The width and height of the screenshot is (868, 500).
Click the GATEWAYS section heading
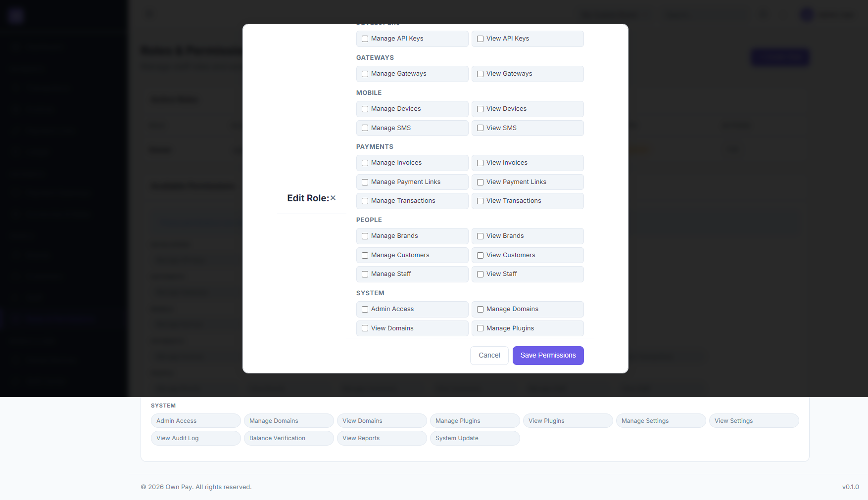click(x=375, y=58)
